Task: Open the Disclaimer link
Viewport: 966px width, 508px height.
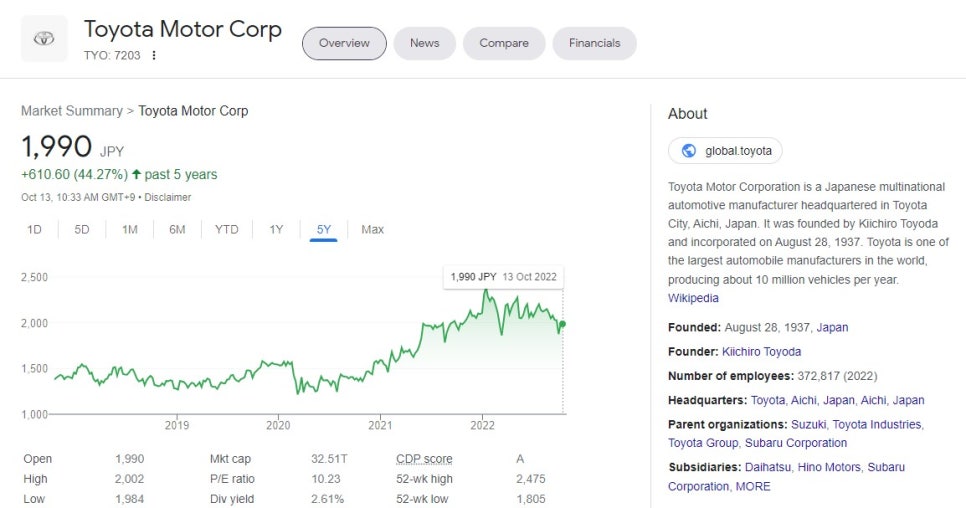Action: point(168,197)
